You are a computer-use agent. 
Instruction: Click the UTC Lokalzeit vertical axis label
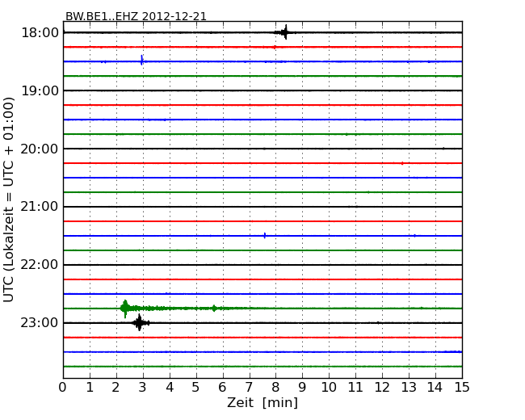(x=9, y=199)
